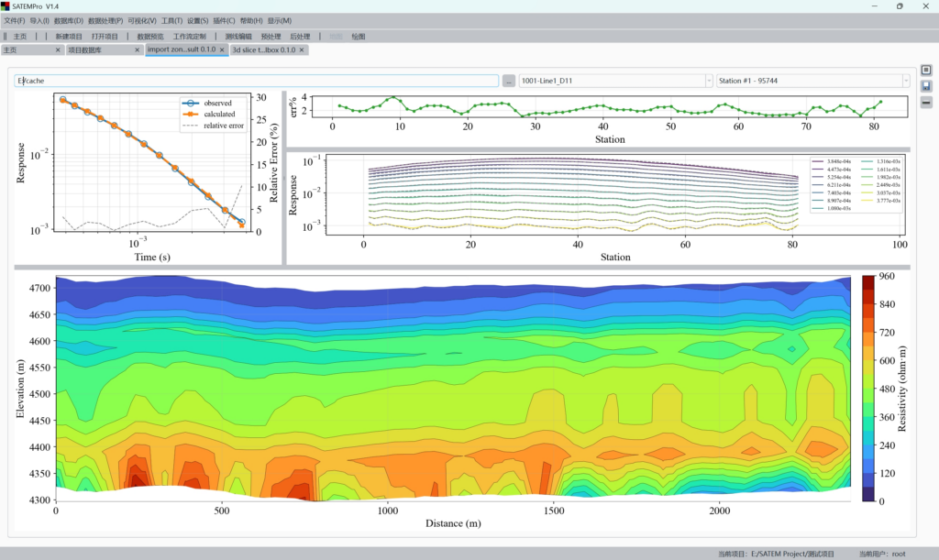Select 后处理 in the toolbar
This screenshot has height=560, width=939.
click(300, 36)
